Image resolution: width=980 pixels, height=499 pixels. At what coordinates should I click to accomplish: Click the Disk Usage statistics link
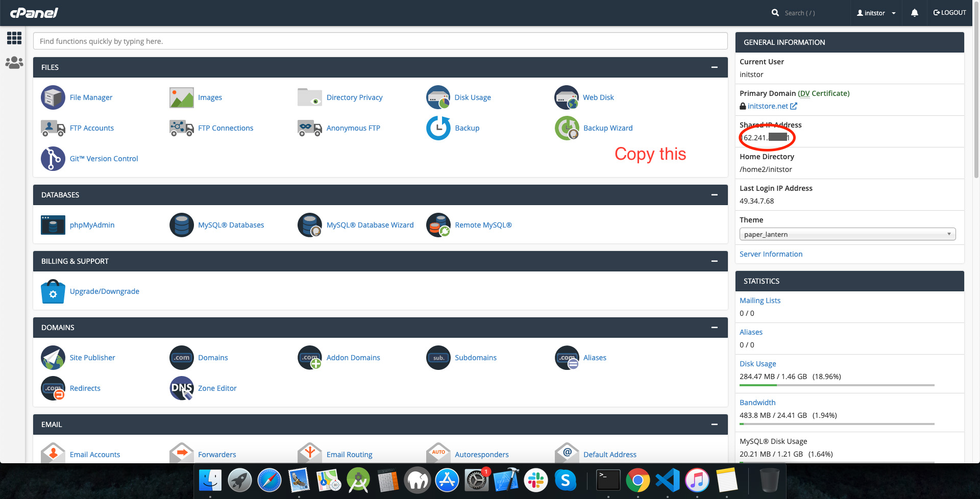[757, 364]
